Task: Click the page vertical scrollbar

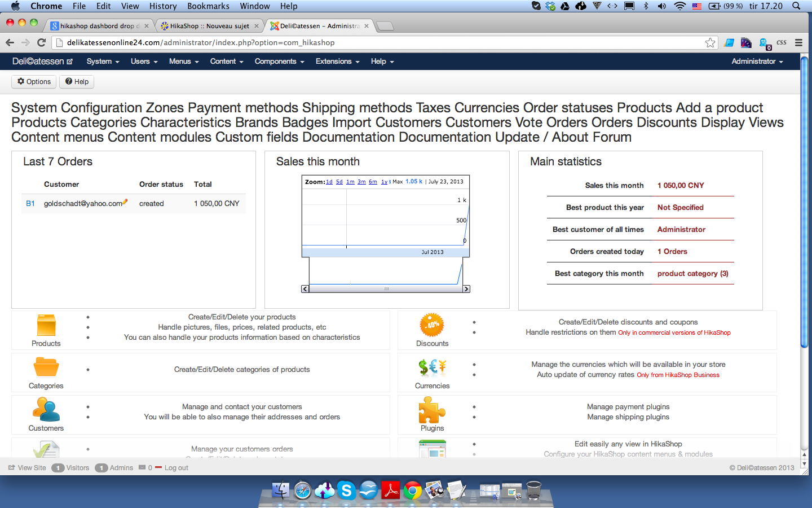Action: (x=804, y=203)
